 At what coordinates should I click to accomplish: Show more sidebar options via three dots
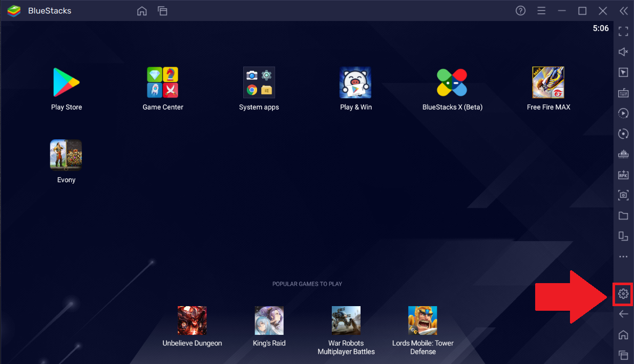click(623, 256)
